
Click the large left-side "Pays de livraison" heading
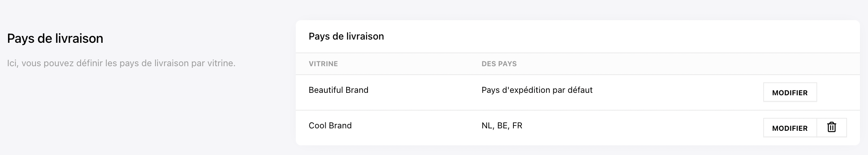click(x=55, y=38)
